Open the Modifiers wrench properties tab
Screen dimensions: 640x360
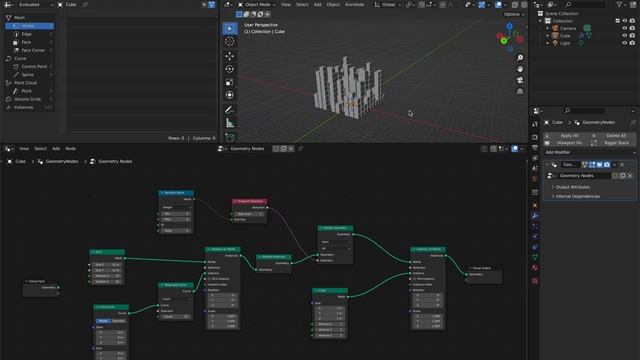[535, 216]
